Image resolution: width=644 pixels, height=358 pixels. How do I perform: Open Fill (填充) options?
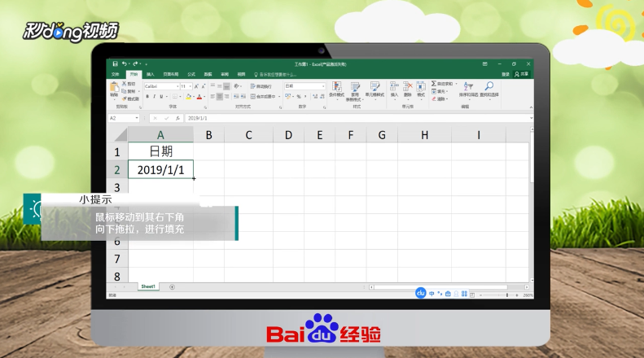point(439,91)
